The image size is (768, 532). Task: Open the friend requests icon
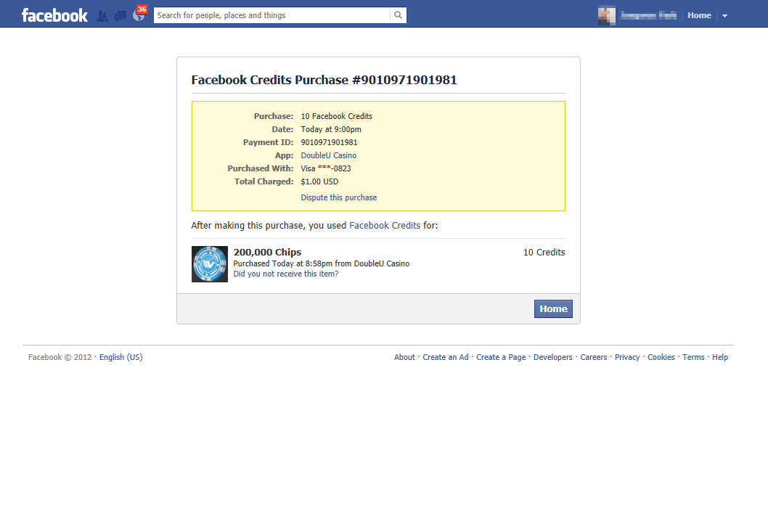tap(102, 16)
